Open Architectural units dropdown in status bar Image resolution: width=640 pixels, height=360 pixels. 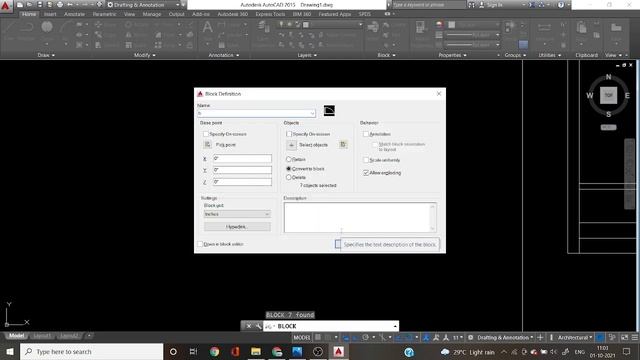(575, 338)
